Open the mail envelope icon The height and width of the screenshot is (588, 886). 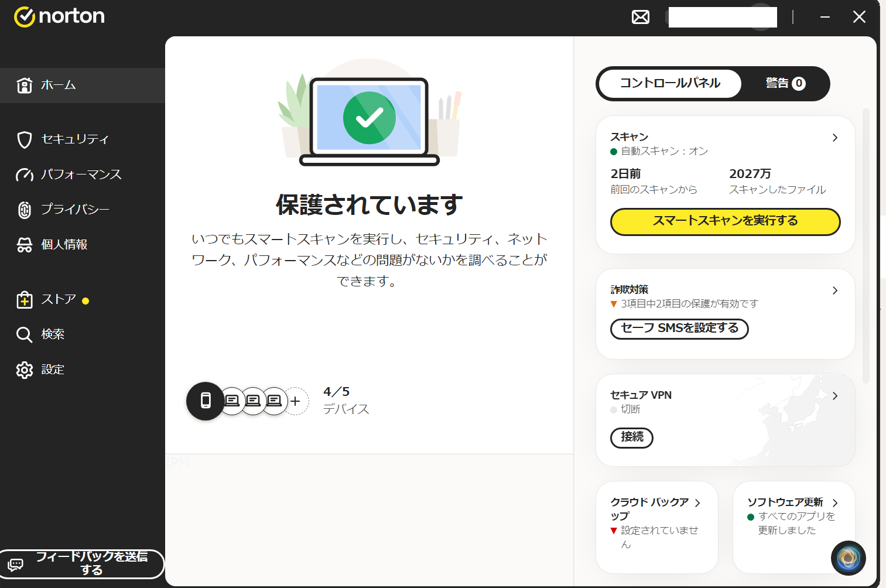[x=641, y=17]
